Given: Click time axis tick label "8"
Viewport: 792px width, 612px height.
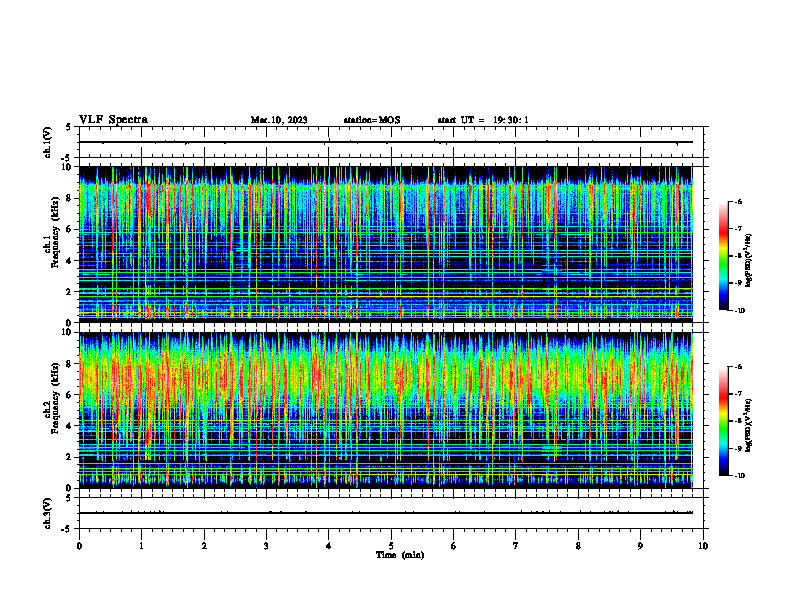Looking at the screenshot, I should click(x=578, y=546).
